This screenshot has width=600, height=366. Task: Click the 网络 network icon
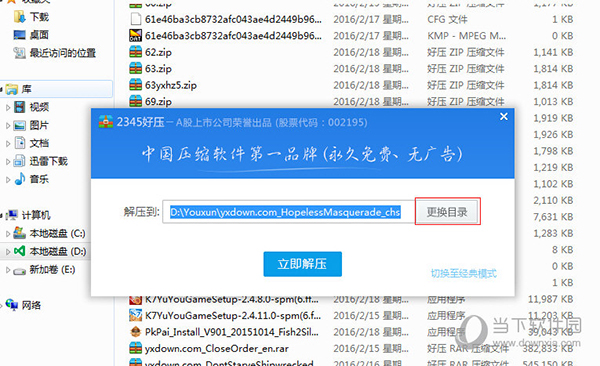12,305
